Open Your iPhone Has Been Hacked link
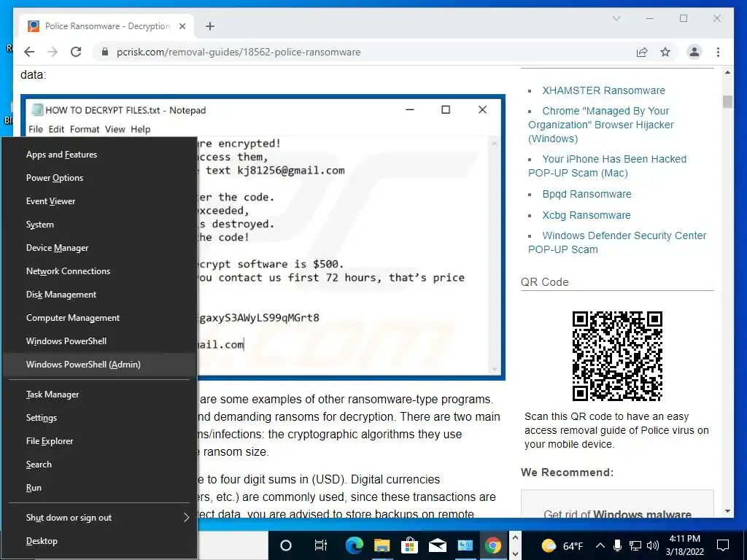Image resolution: width=747 pixels, height=560 pixels. (x=608, y=166)
